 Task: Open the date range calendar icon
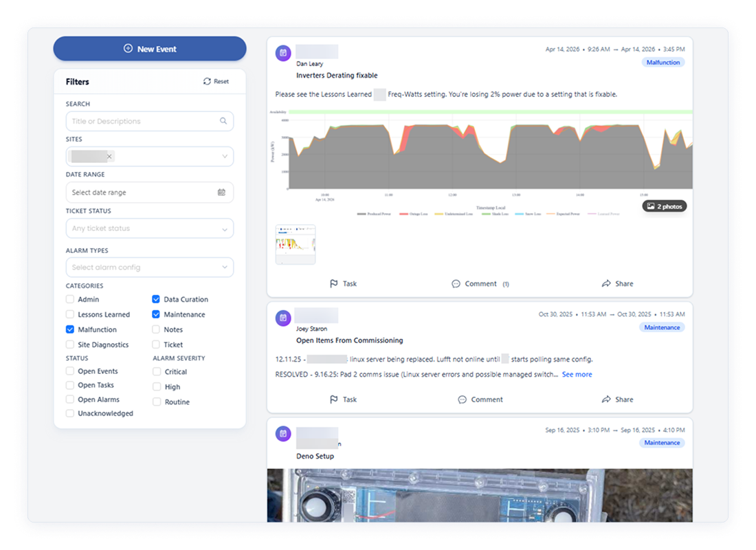(x=221, y=192)
